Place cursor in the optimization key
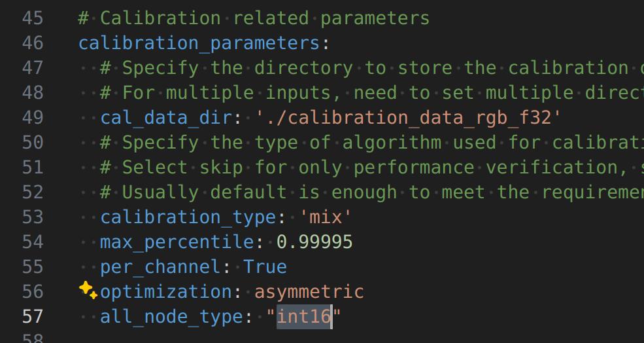Viewport: 644px width, 343px height. click(x=165, y=291)
